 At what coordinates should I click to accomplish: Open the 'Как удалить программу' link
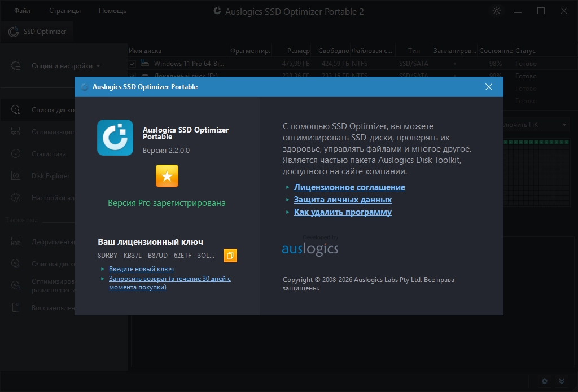[x=343, y=212]
